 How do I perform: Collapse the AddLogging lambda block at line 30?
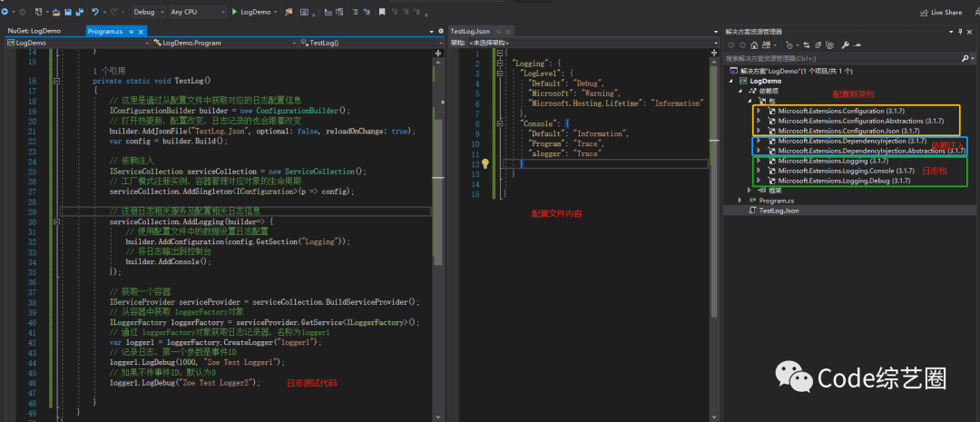(57, 221)
